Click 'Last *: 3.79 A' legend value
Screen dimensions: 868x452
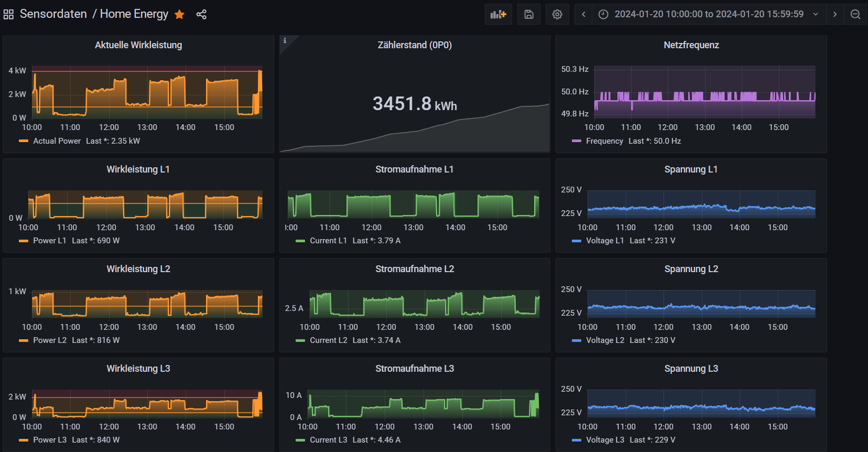(376, 241)
